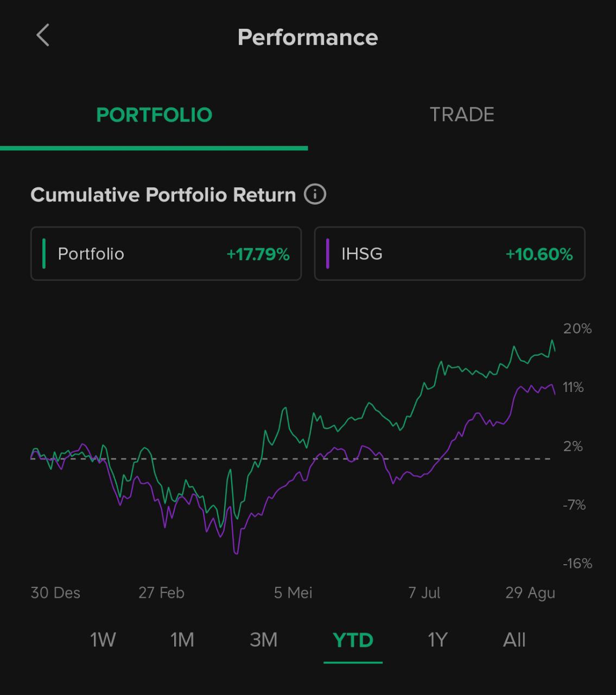Tap the +17.79% portfolio return value
616x695 pixels.
[258, 254]
